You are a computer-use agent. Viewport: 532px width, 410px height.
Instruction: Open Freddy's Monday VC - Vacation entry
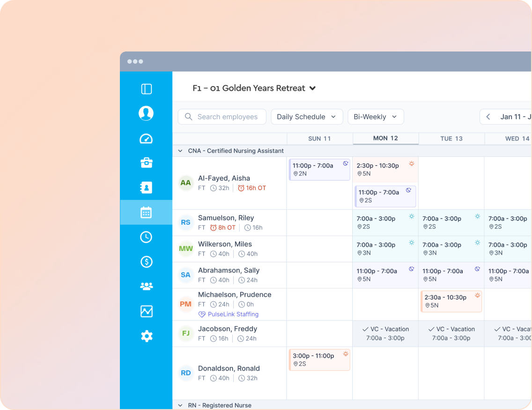pos(385,333)
